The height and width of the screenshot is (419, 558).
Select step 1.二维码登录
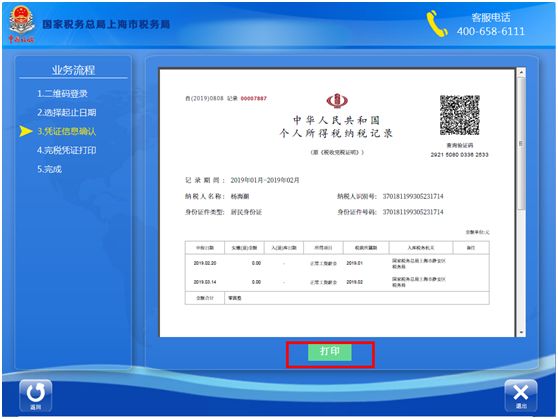(x=62, y=94)
